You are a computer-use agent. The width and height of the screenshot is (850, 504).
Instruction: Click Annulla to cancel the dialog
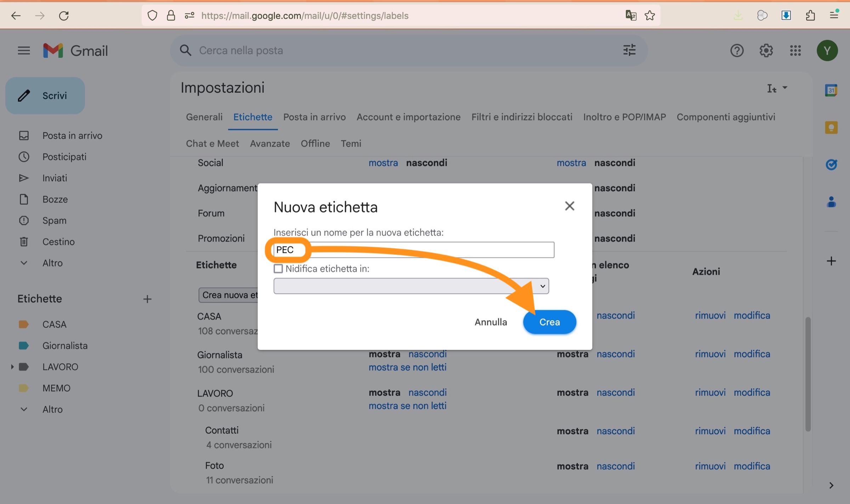491,322
